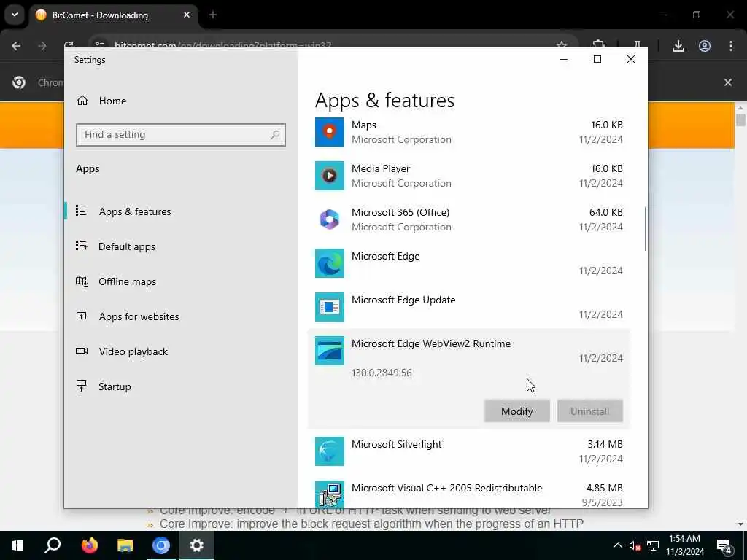Image resolution: width=747 pixels, height=560 pixels.
Task: Click version number 130.0.2849.56
Action: (382, 373)
